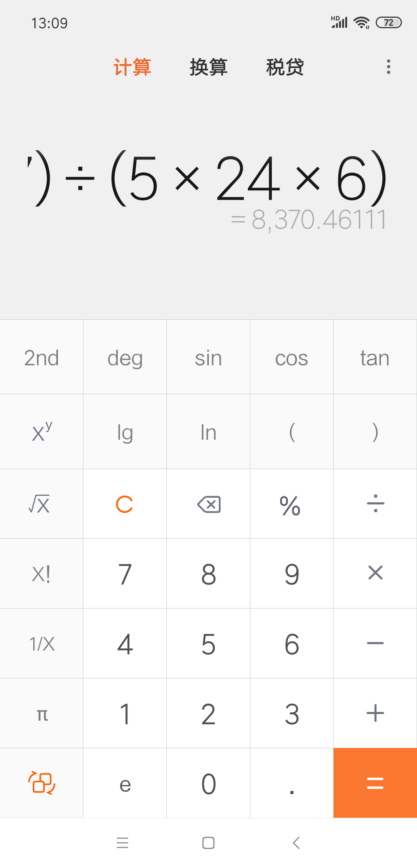Image resolution: width=417 pixels, height=868 pixels.
Task: Clear the expression with C
Action: pyautogui.click(x=125, y=504)
